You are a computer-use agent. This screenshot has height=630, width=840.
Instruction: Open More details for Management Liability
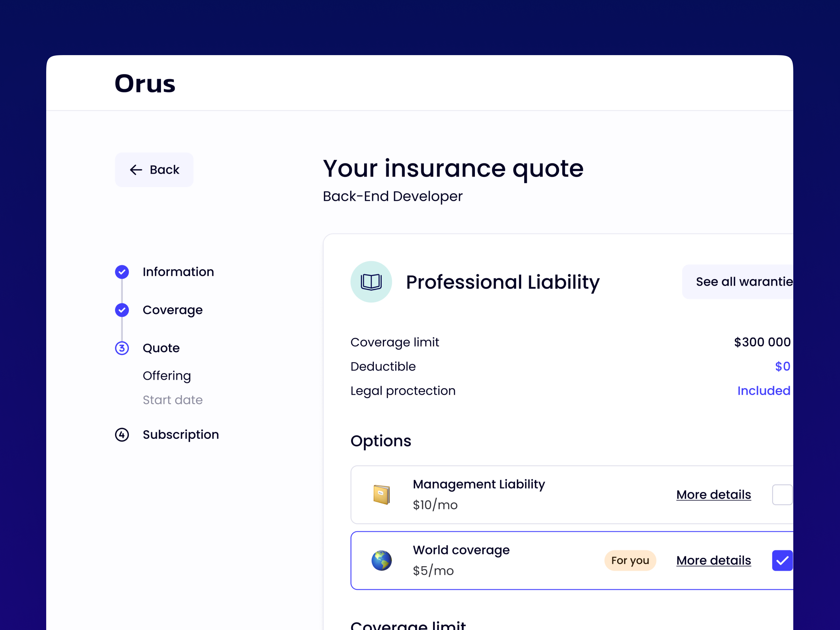coord(713,494)
